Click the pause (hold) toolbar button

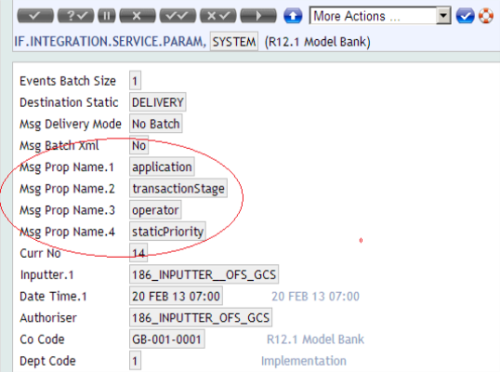tap(107, 16)
